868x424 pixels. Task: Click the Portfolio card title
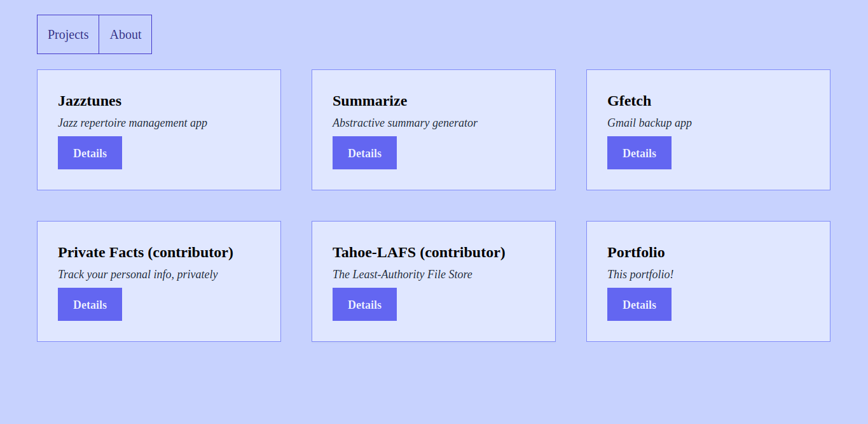636,252
